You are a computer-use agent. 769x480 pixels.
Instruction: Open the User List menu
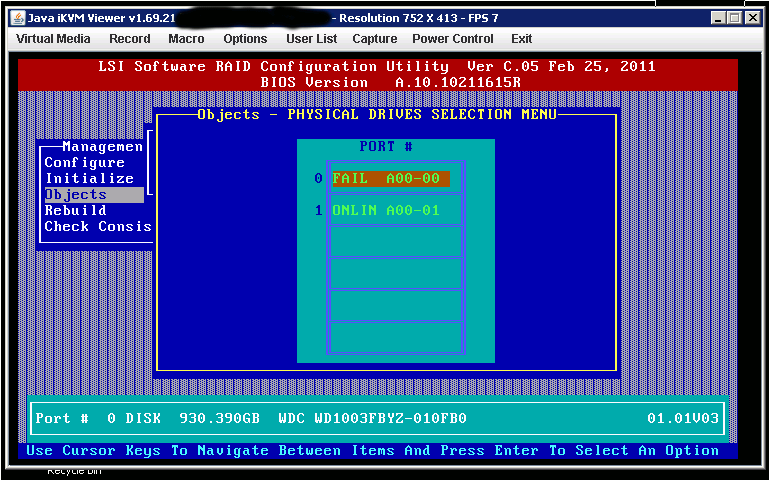[x=312, y=39]
